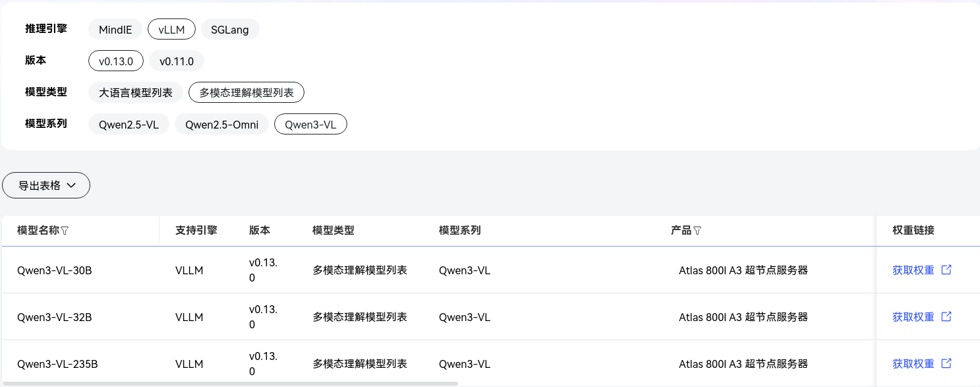Click 多模态理解模型列表 cell in Qwen3-VL-30B row
The image size is (980, 387).
click(360, 270)
